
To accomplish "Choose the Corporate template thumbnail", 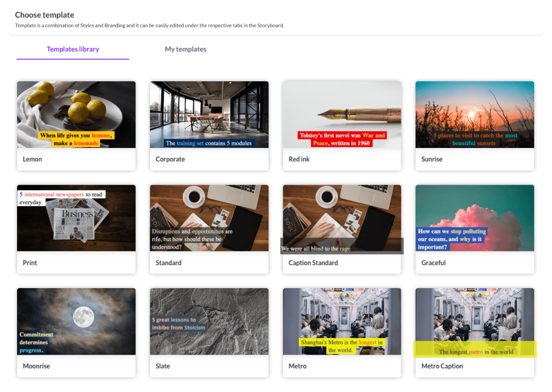I will 209,114.
